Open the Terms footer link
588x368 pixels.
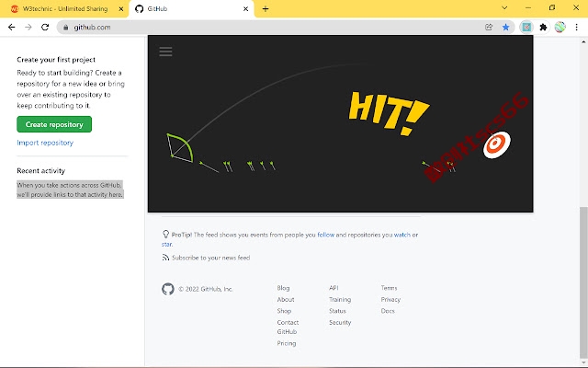tap(389, 288)
